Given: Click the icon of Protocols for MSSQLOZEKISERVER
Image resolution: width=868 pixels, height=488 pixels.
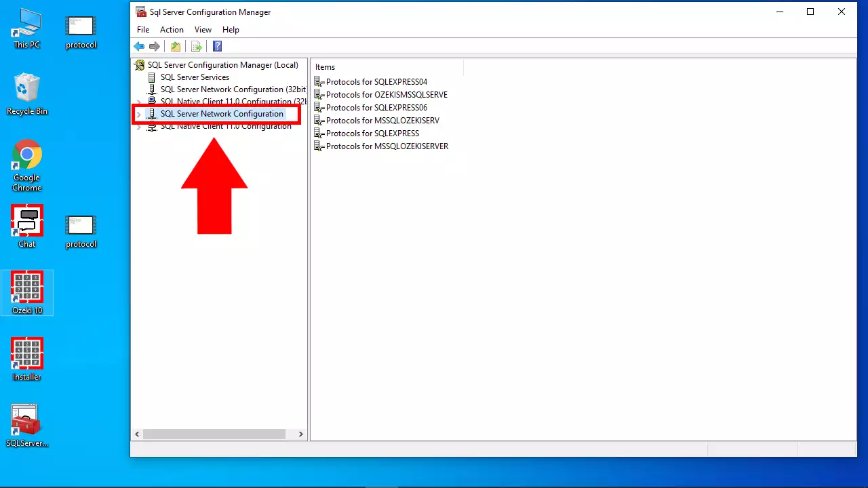Looking at the screenshot, I should tap(319, 146).
